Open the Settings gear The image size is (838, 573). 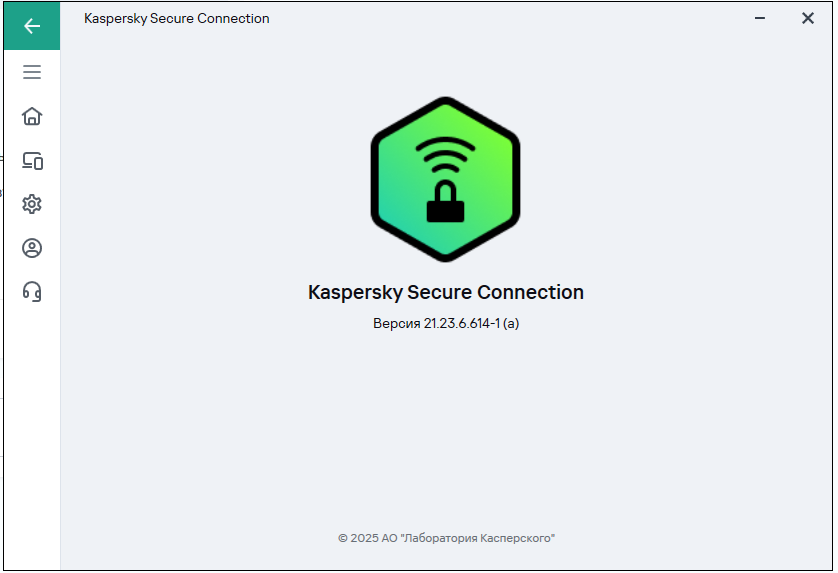point(32,204)
